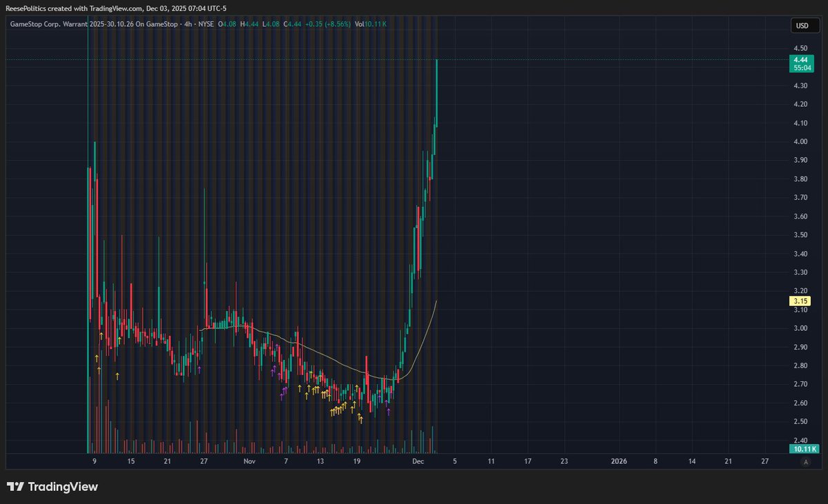The width and height of the screenshot is (828, 504).
Task: Click the 3.30 price axis label
Action: [x=800, y=272]
